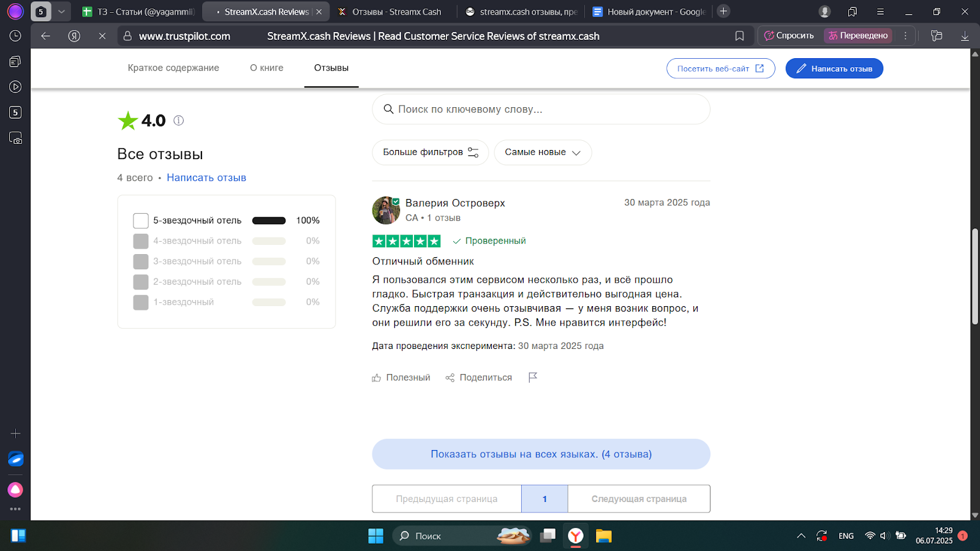This screenshot has width=980, height=551.
Task: Click the page vertical scrollbar thumb
Action: (974, 275)
